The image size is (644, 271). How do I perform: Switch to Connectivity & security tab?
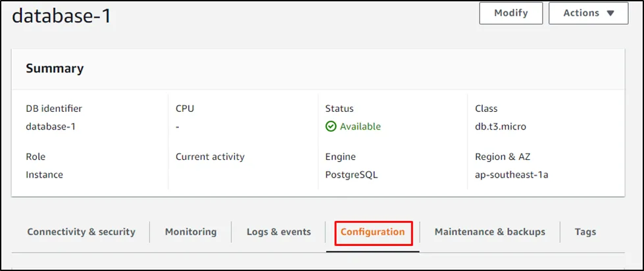point(81,232)
